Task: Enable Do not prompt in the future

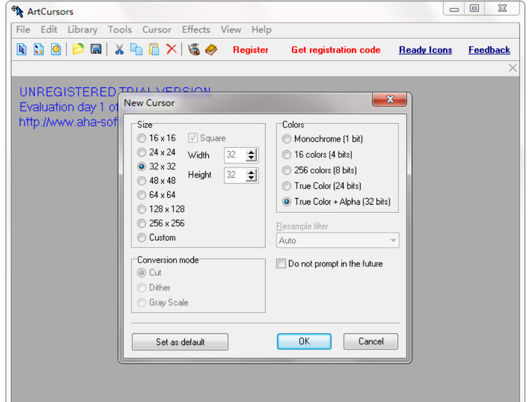Action: coord(281,264)
